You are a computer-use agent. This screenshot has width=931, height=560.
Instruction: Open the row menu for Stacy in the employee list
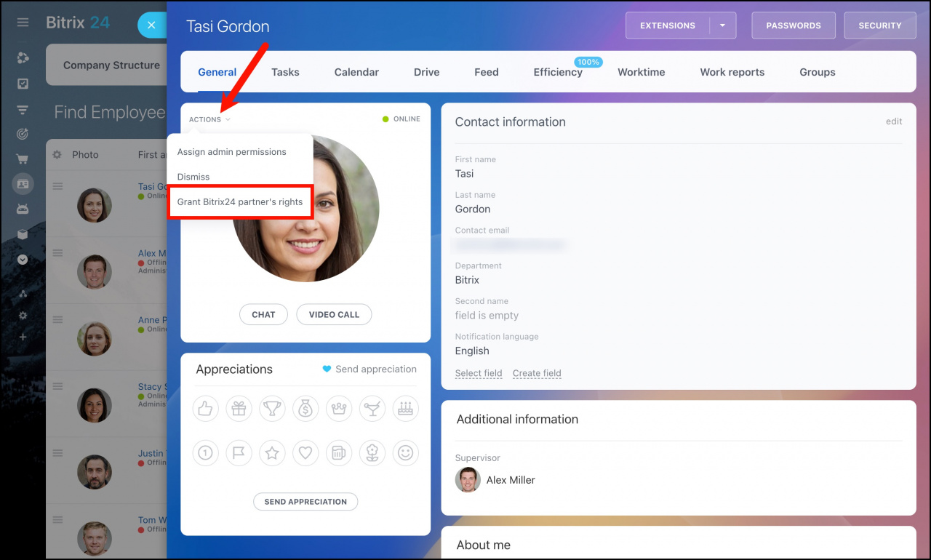click(57, 387)
